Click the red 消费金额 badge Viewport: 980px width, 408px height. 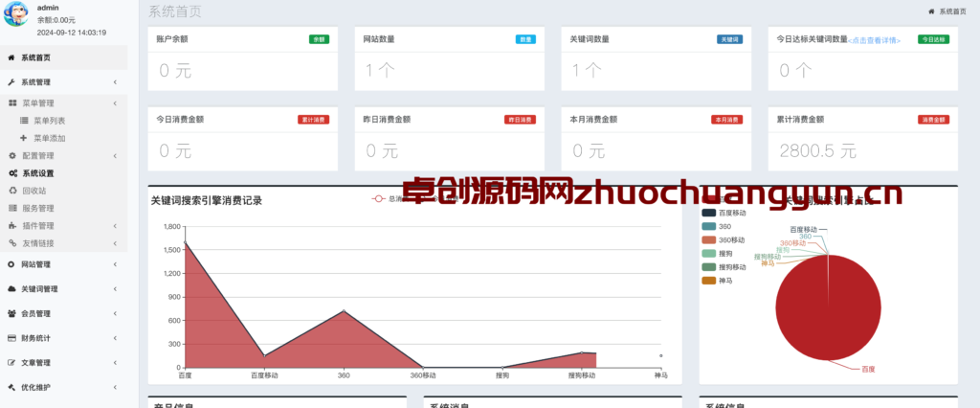934,120
